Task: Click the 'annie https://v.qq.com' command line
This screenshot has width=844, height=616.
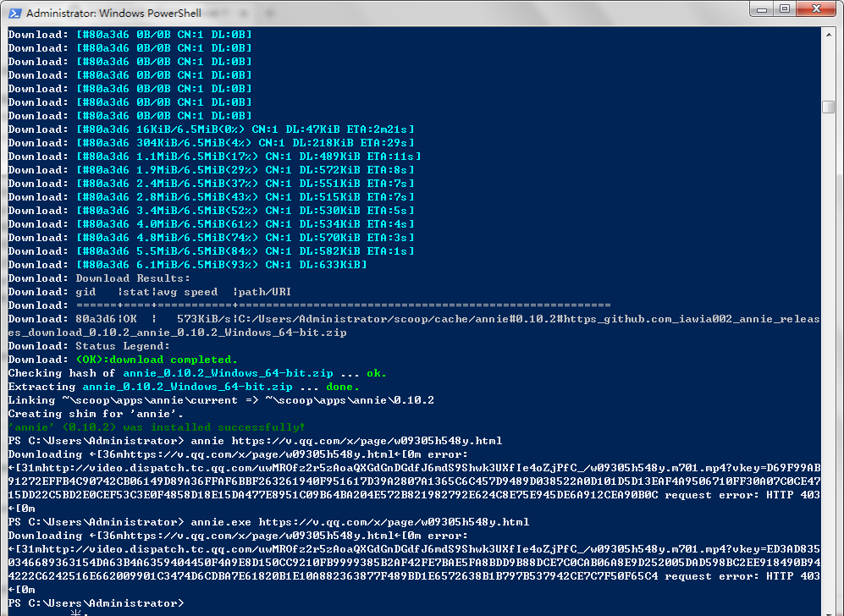Action: [255, 441]
